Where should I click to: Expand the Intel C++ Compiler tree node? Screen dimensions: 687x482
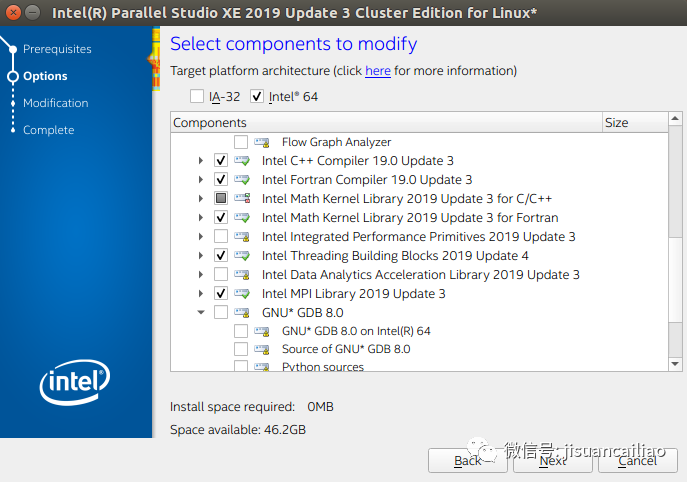click(x=201, y=161)
